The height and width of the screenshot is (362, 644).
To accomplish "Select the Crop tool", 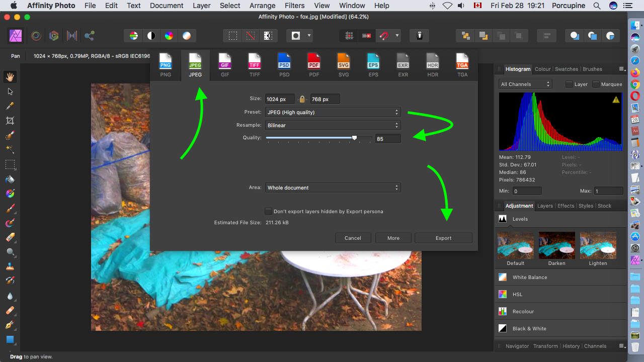I will point(10,121).
